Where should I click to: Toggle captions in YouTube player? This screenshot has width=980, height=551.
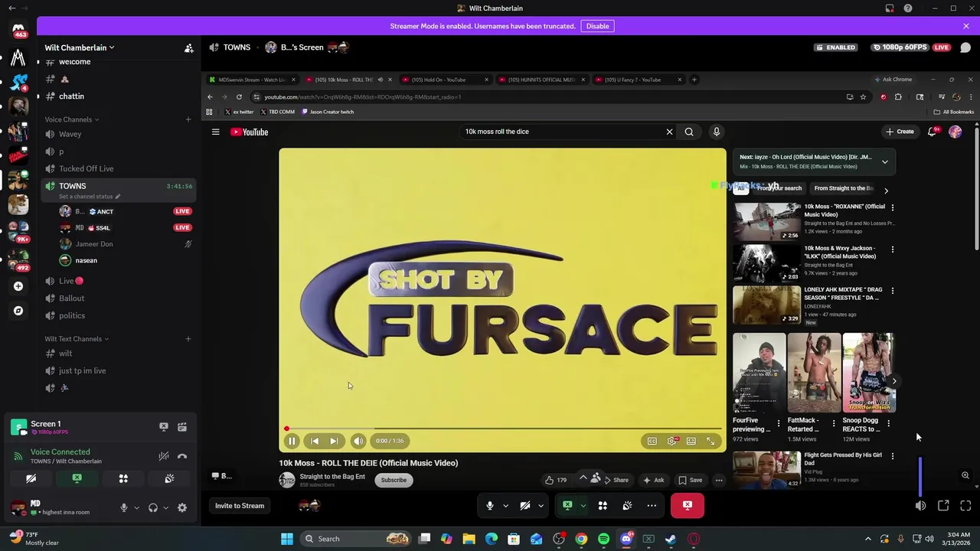(652, 441)
